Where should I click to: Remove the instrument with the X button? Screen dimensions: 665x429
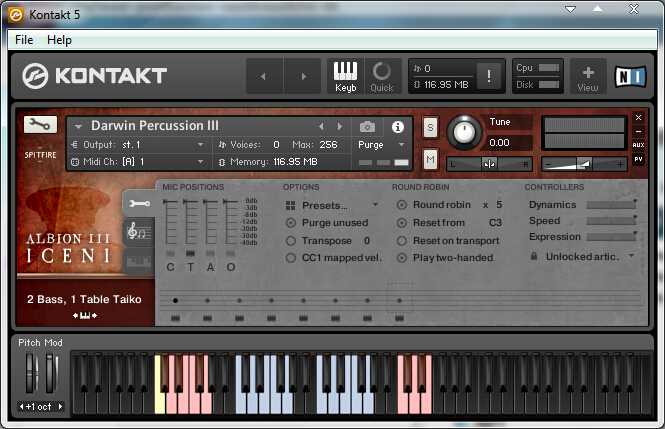(638, 117)
